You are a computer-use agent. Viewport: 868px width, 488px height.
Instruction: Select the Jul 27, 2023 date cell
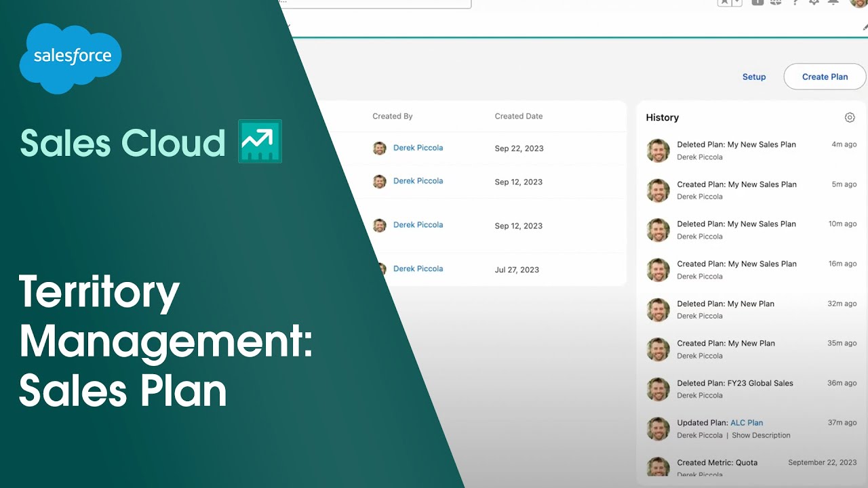pyautogui.click(x=517, y=270)
